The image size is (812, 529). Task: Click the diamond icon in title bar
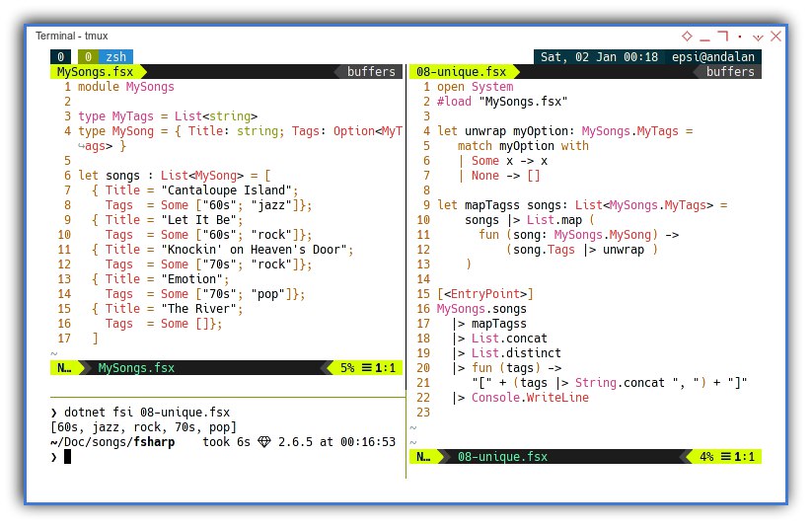point(687,37)
